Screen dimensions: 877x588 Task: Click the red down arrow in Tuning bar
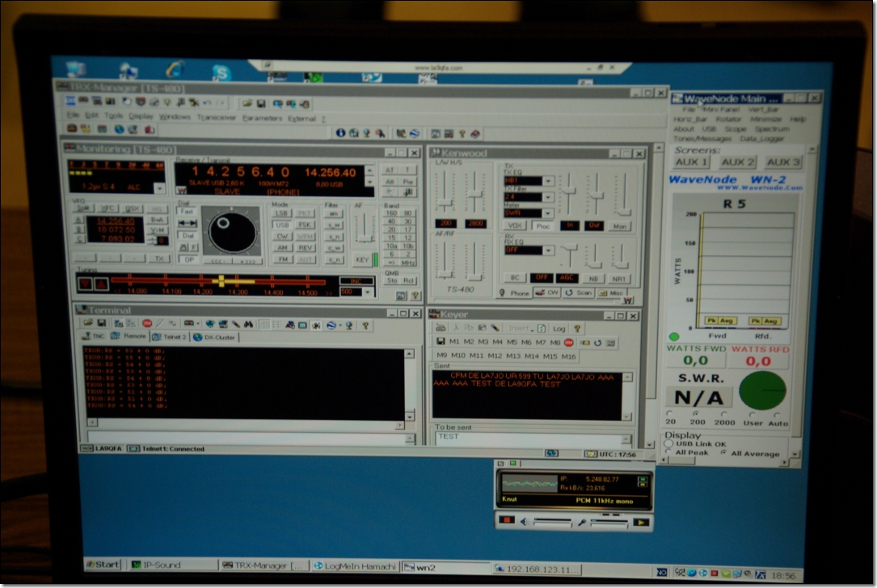(85, 284)
